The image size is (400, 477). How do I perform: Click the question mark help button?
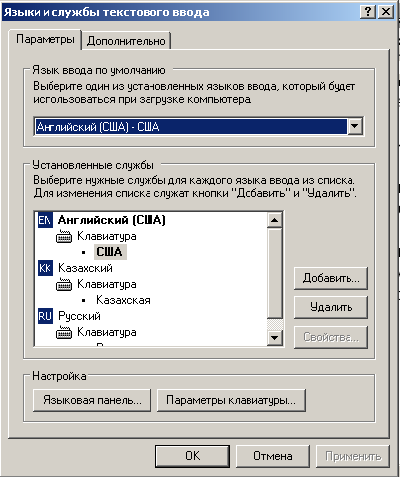[x=368, y=12]
